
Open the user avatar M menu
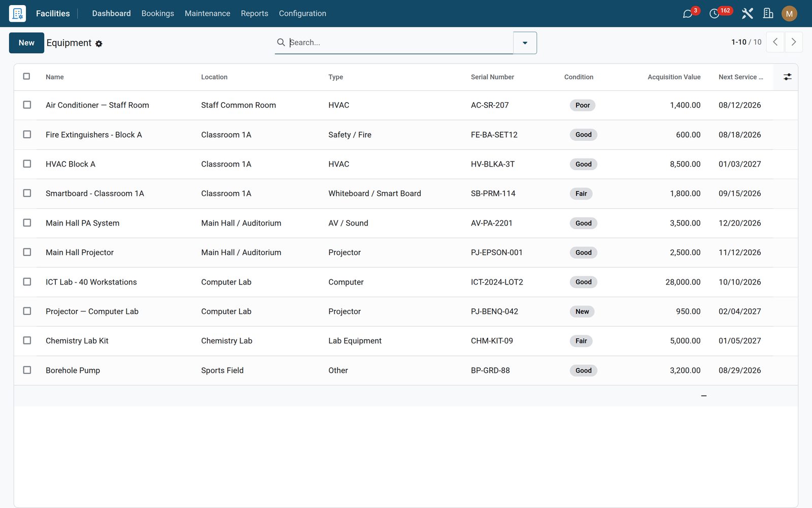pos(789,14)
